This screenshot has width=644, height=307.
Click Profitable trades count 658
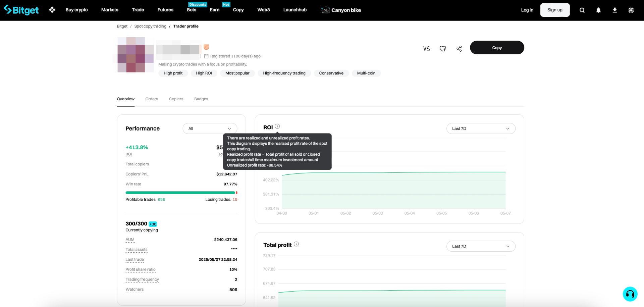click(161, 200)
